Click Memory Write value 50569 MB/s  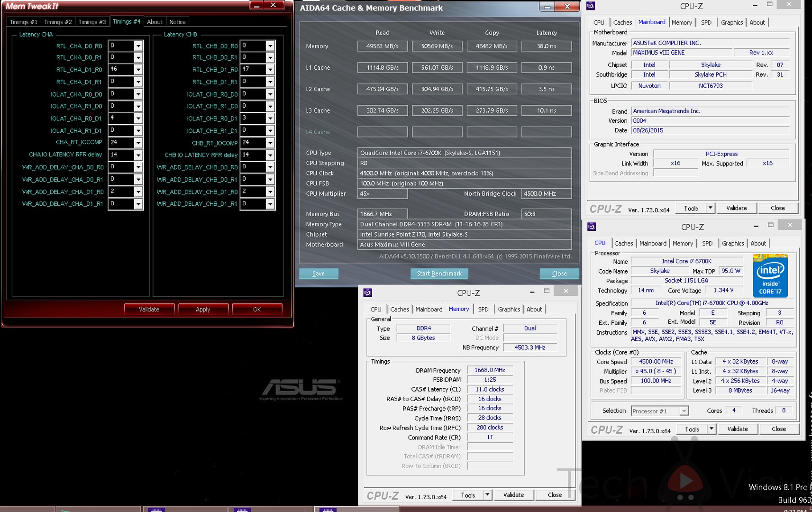coord(437,46)
